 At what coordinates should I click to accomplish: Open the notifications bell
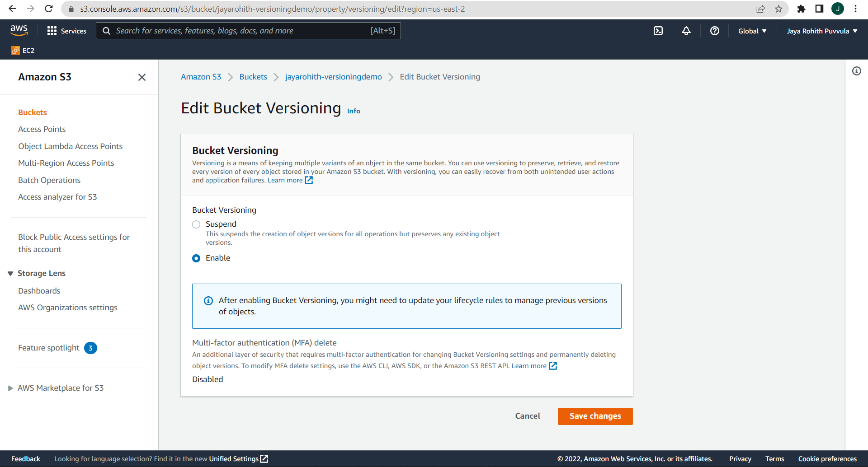686,31
